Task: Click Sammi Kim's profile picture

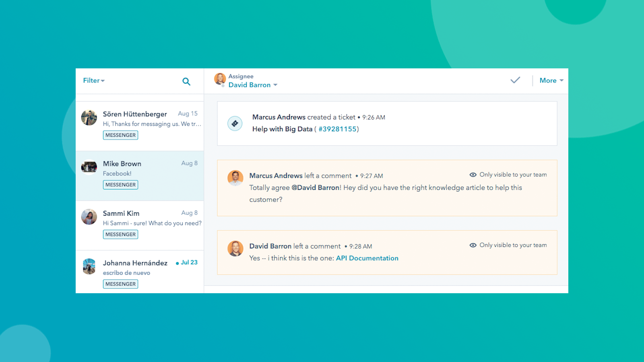Action: (x=89, y=217)
